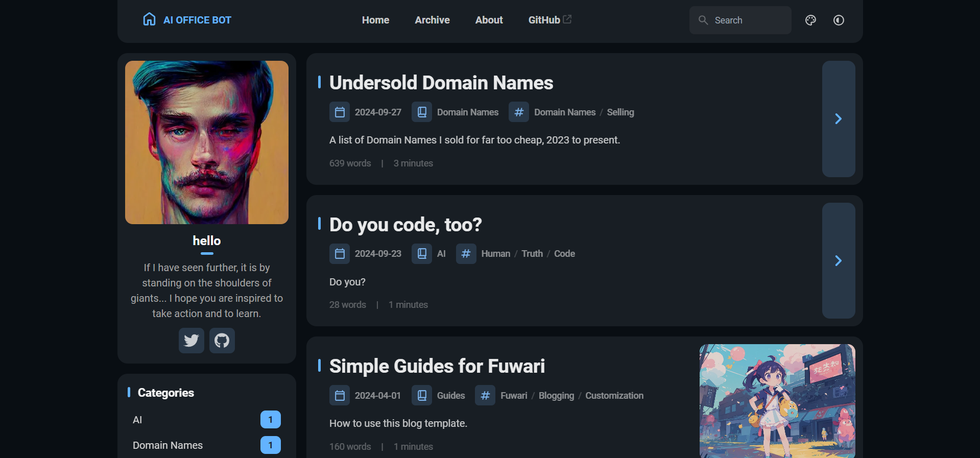Click the hashtag icon on Simple Guides post

point(485,396)
